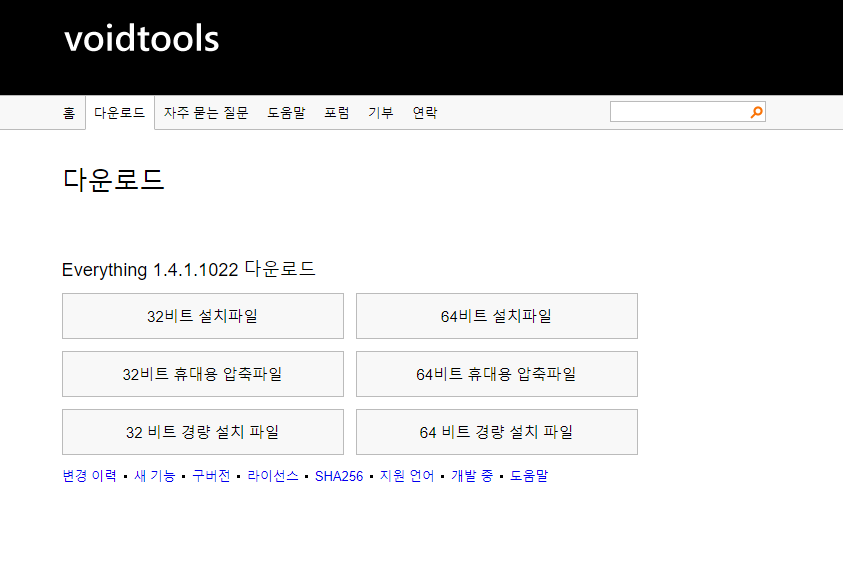Screen dimensions: 843x561
Task: Download 64 비트 경량 설치 파일
Action: pyautogui.click(x=497, y=432)
